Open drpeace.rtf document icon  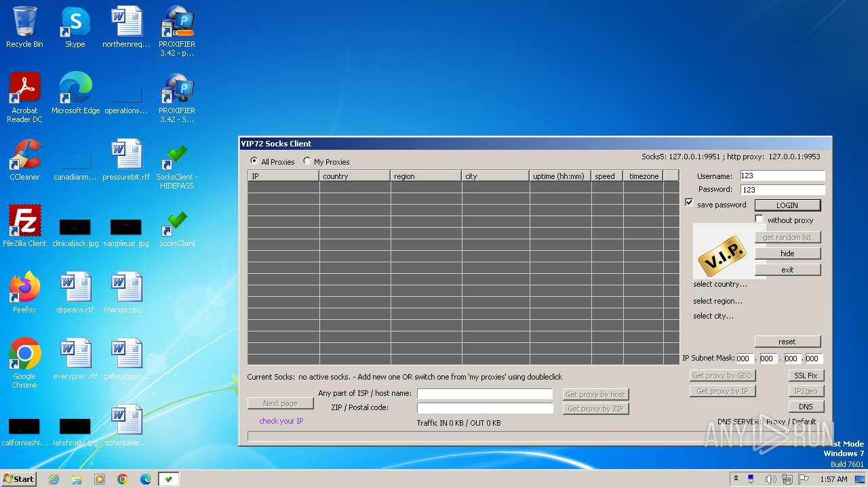point(75,293)
